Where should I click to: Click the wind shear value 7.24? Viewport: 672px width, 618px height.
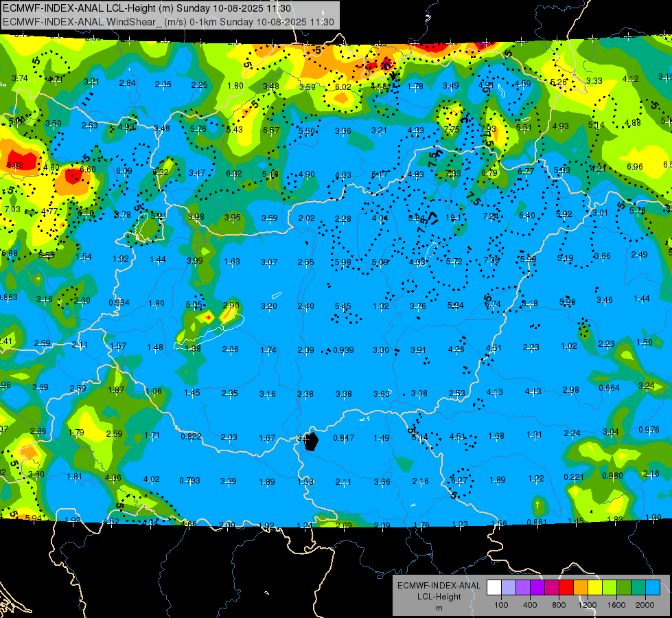pos(490,216)
